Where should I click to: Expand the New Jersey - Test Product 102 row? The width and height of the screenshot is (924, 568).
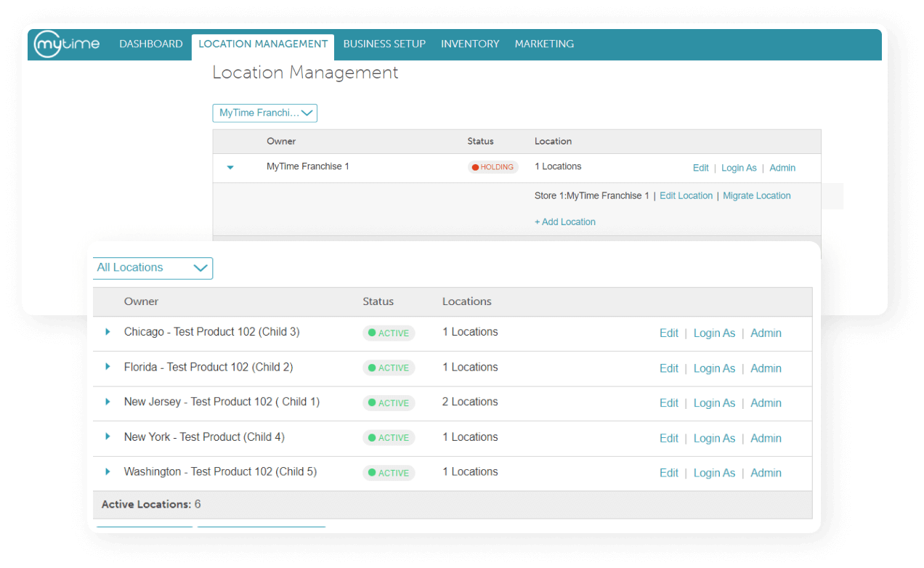pos(108,402)
